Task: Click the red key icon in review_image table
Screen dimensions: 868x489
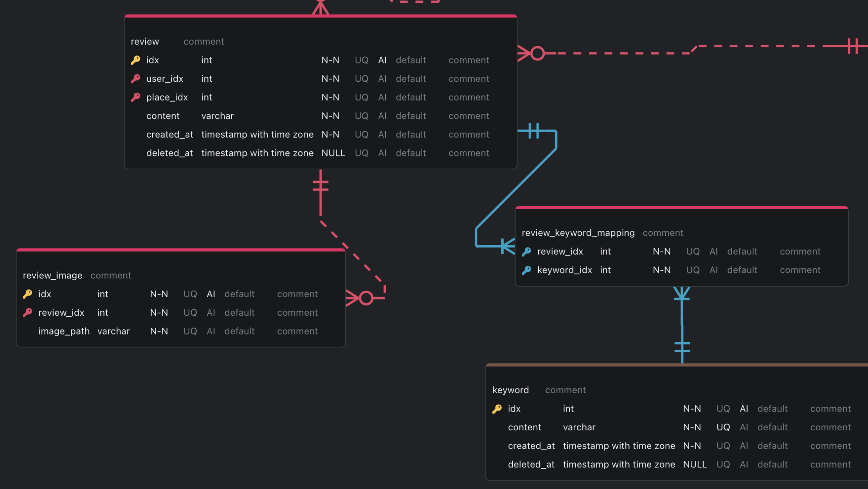Action: click(x=27, y=313)
